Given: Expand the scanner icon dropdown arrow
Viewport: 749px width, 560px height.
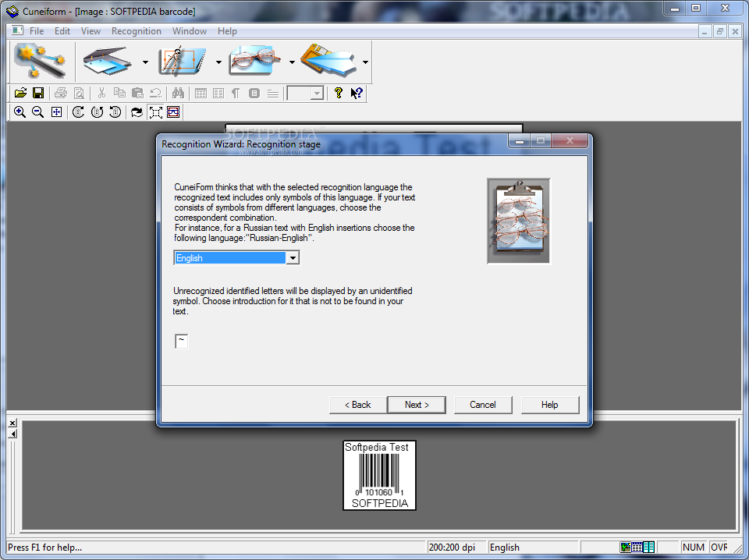Looking at the screenshot, I should pyautogui.click(x=145, y=62).
